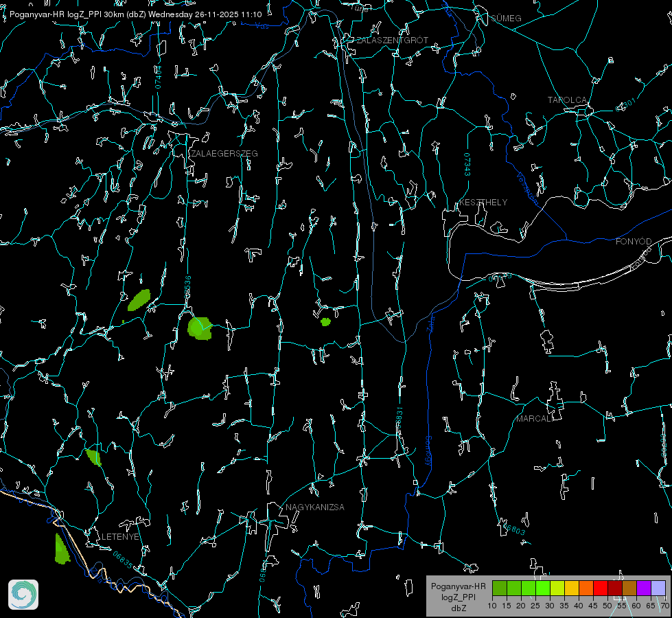The height and width of the screenshot is (618, 672).
Task: Click the LETENYE town label
Action: (x=120, y=536)
